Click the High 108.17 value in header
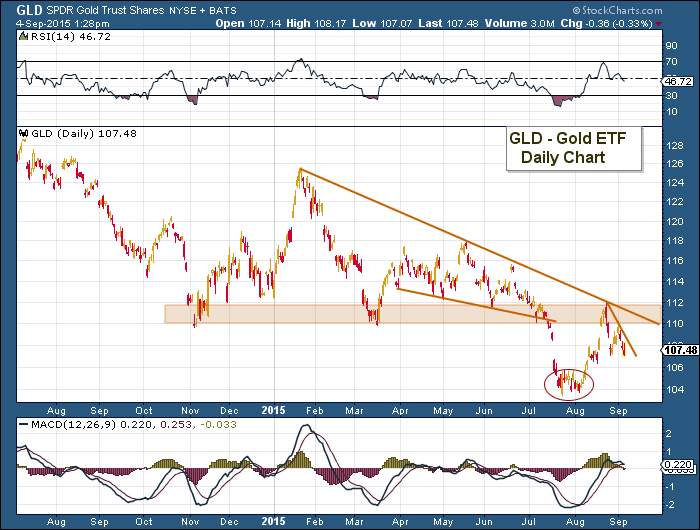 (x=317, y=24)
